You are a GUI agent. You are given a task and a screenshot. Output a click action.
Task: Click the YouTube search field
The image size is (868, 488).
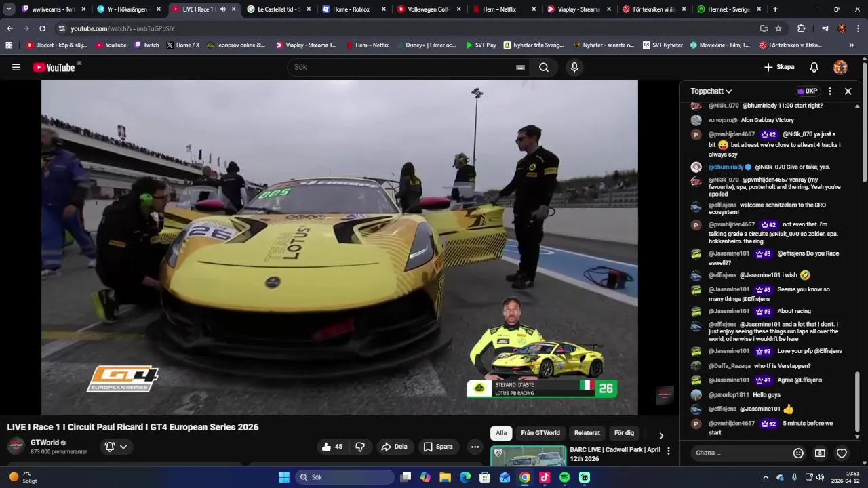point(400,67)
